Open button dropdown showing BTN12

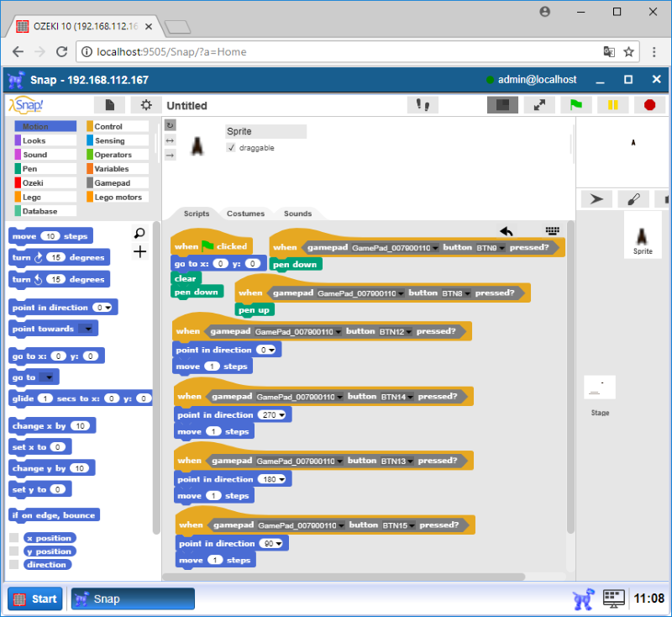click(409, 332)
